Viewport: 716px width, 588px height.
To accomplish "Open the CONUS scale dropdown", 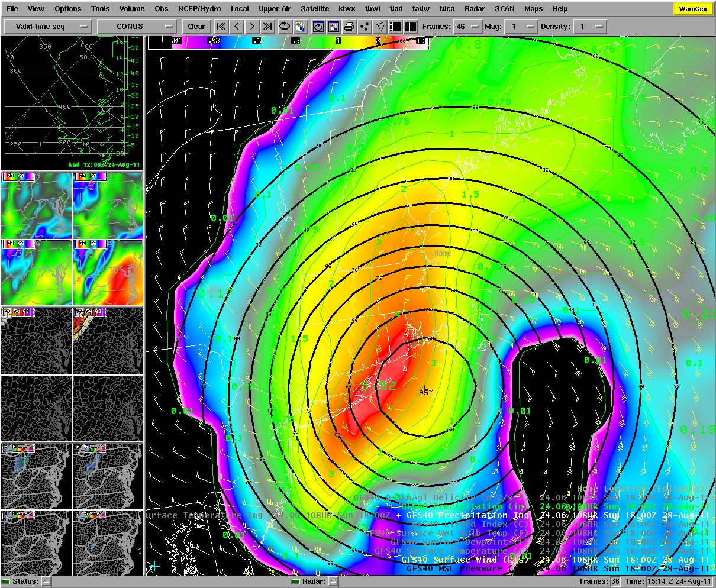I will click(x=137, y=27).
